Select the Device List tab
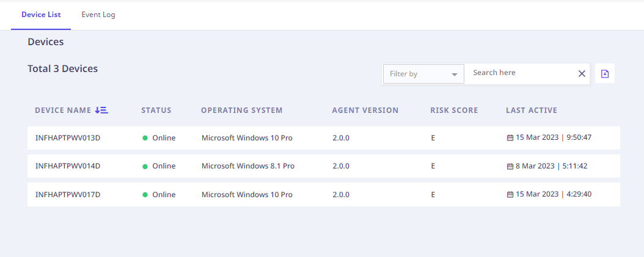Screen dimensions: 644x257 click(41, 15)
